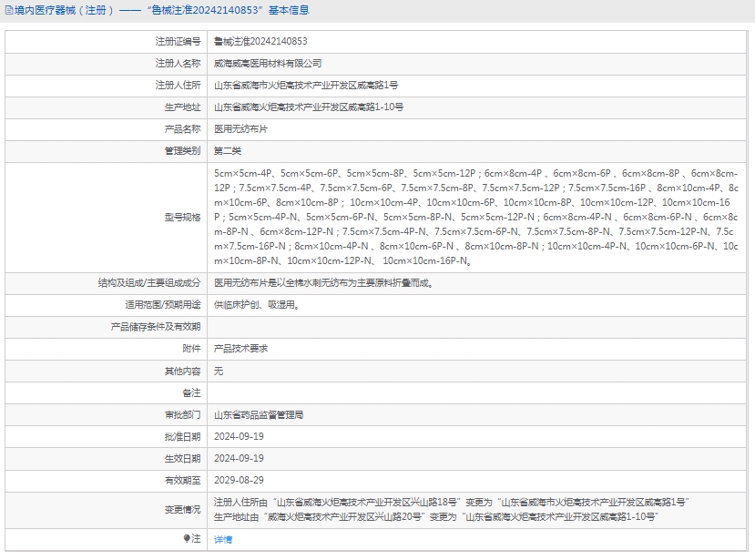Click the attachment value 产品技术要求
This screenshot has height=560, width=755.
[240, 349]
